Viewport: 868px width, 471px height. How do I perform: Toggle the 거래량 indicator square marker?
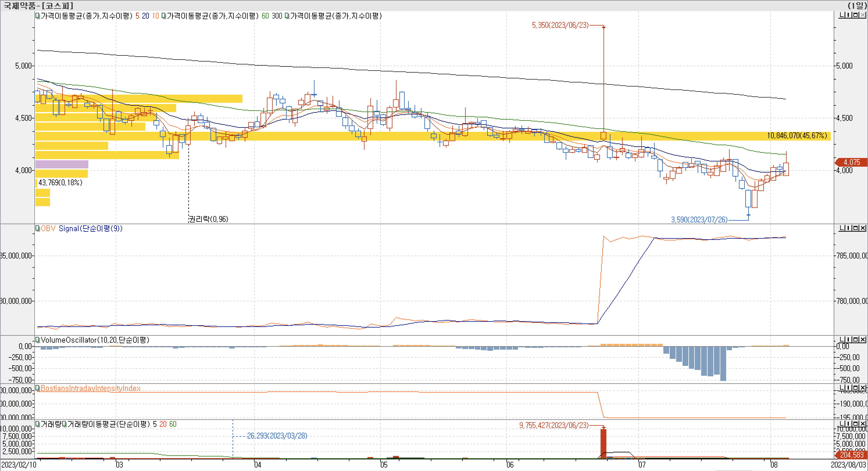[x=38, y=424]
